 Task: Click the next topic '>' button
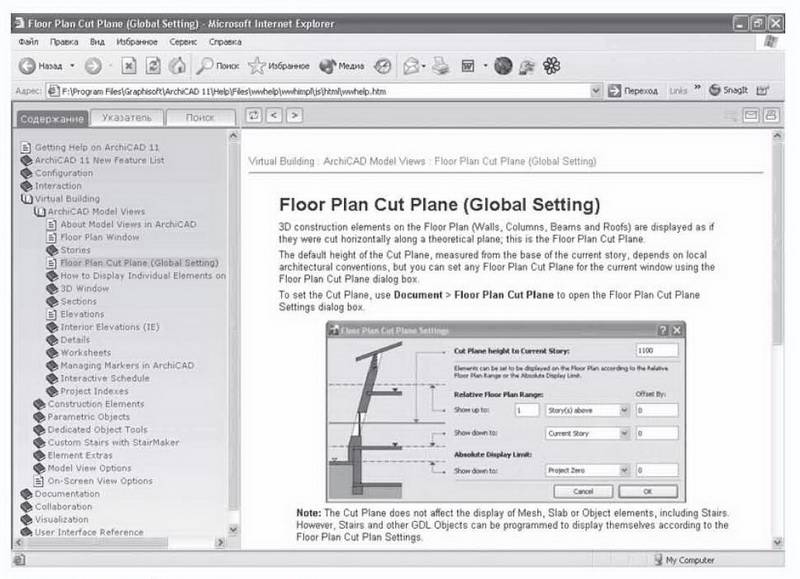[x=294, y=116]
